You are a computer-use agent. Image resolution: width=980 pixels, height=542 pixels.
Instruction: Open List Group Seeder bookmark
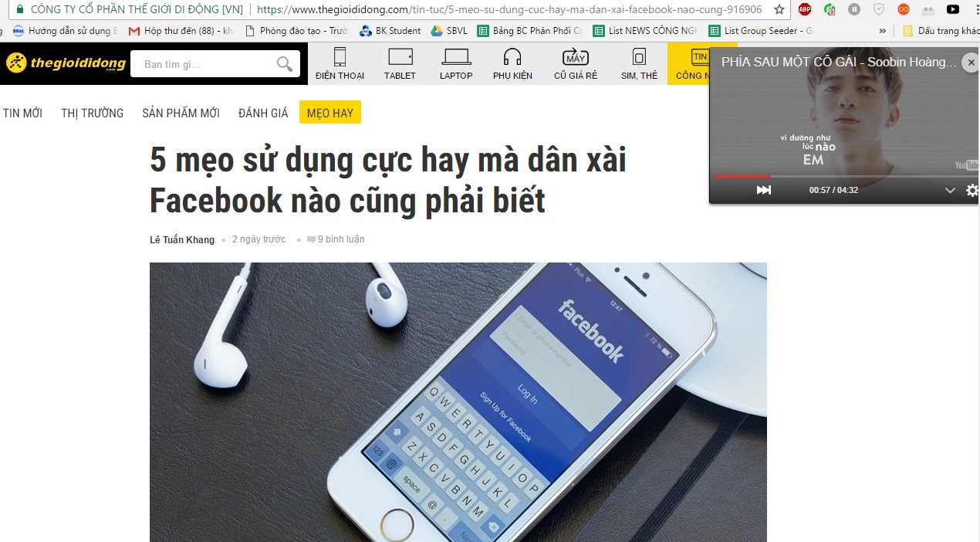761,31
